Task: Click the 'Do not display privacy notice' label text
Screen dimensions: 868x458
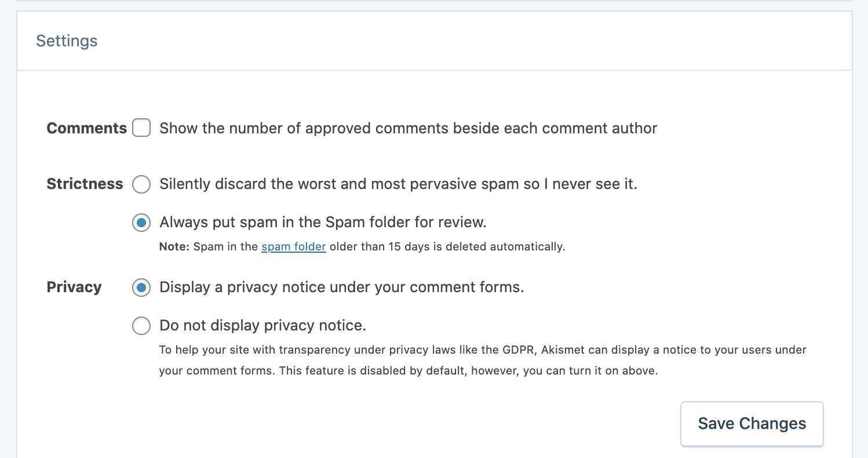Action: [x=262, y=325]
